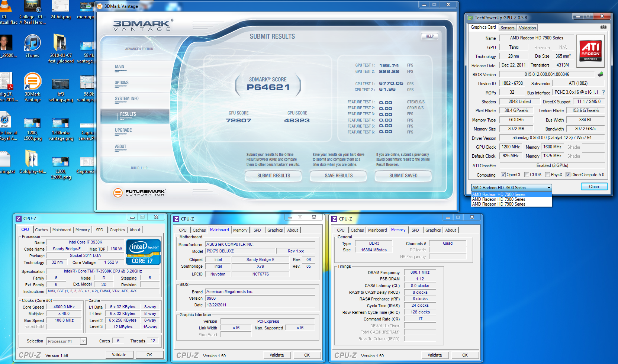Click the Model P9X79 DELUXE field
Image resolution: width=618 pixels, height=364 pixels.
pos(241,251)
